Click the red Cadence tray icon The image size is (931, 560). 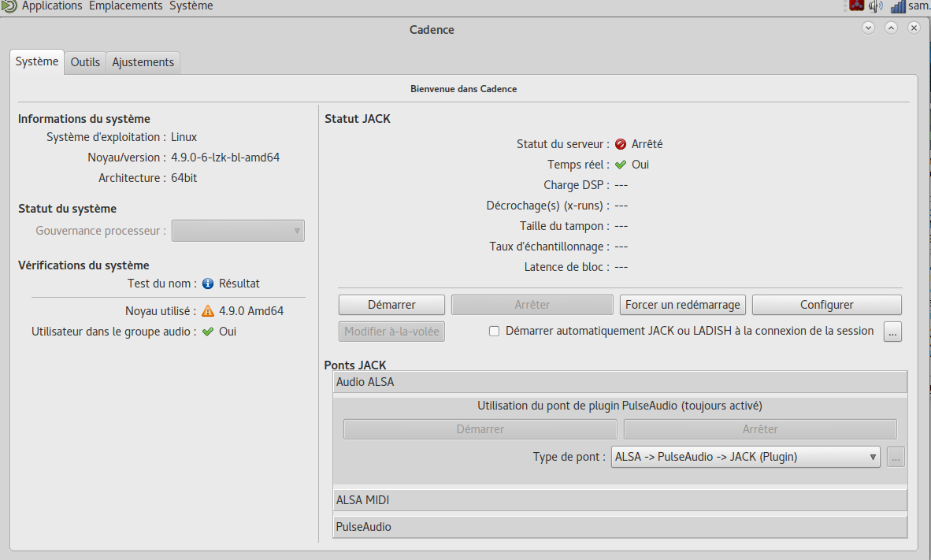857,6
